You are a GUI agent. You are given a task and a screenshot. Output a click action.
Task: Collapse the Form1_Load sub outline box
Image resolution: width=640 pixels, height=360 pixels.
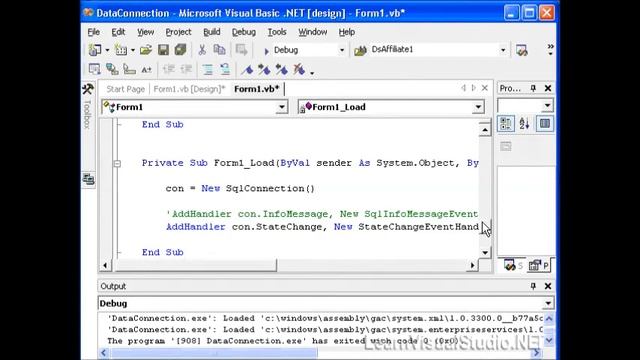coord(117,164)
